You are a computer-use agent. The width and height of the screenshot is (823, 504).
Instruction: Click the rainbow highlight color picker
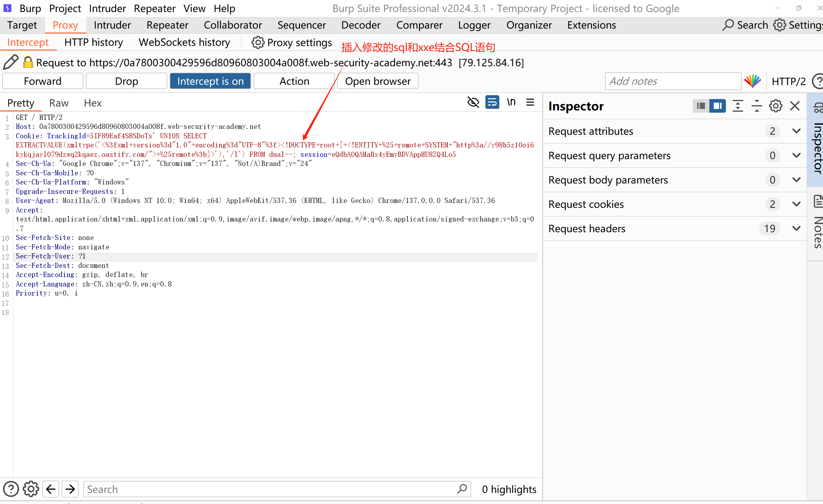[x=752, y=81]
